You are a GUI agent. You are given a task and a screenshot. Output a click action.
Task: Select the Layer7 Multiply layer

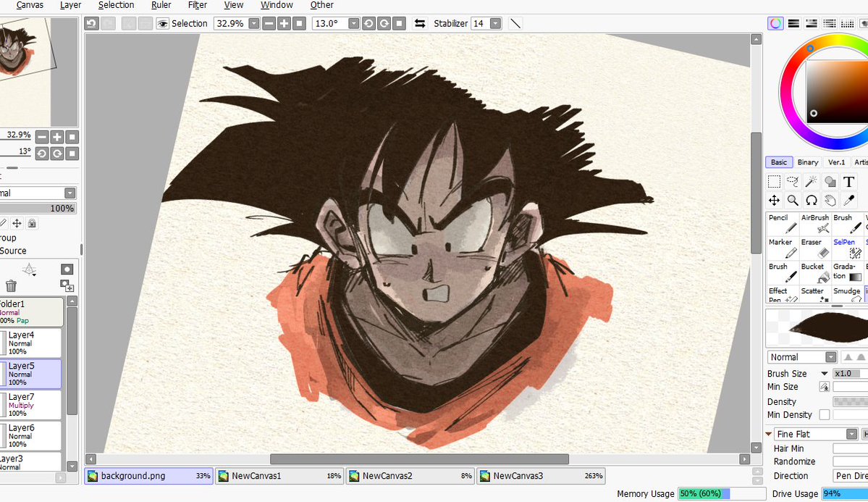pyautogui.click(x=30, y=404)
